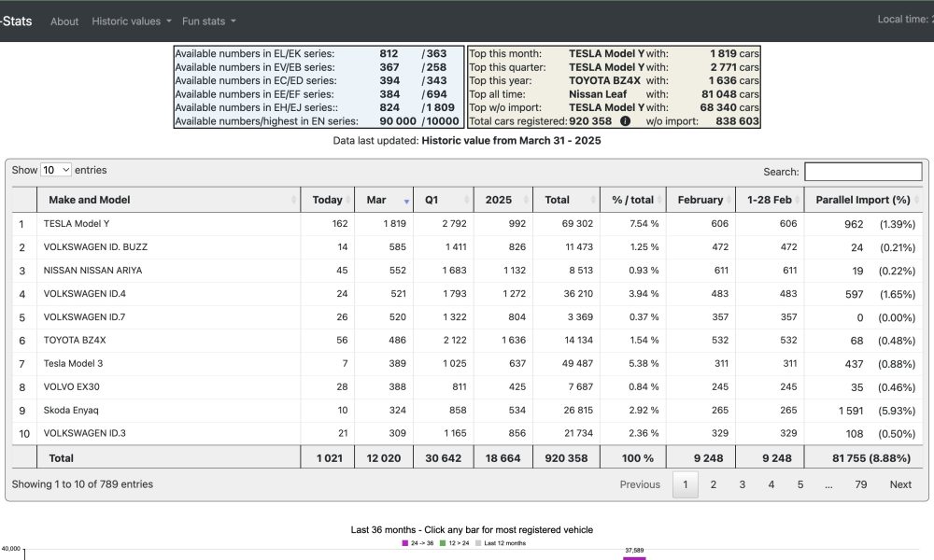Expand the Historic values dropdown menu
Image resolution: width=934 pixels, height=560 pixels.
pos(132,21)
